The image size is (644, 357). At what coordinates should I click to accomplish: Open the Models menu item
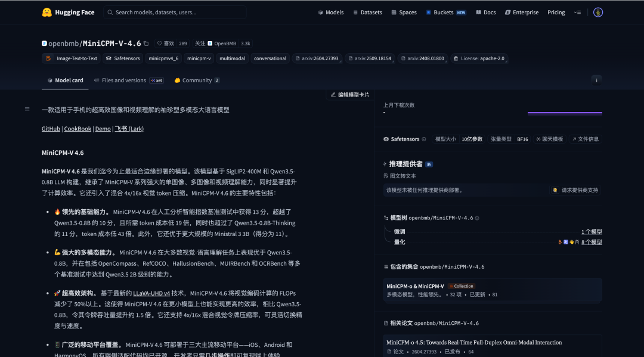[x=330, y=13]
